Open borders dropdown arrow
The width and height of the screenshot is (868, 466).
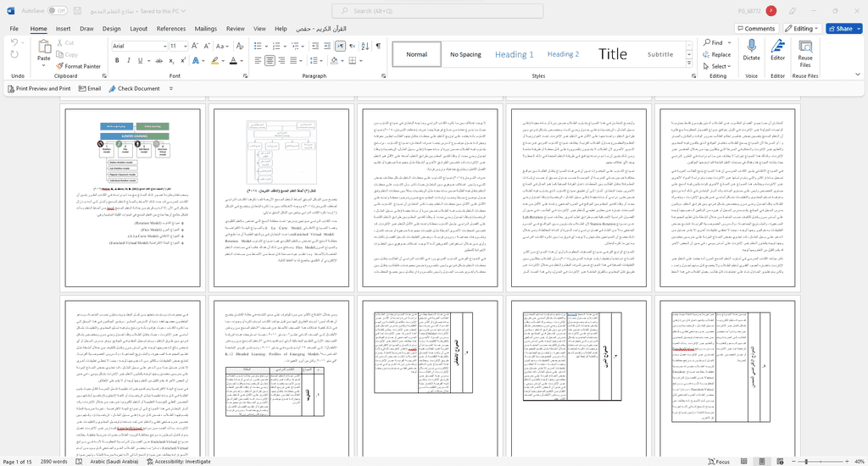coord(361,61)
